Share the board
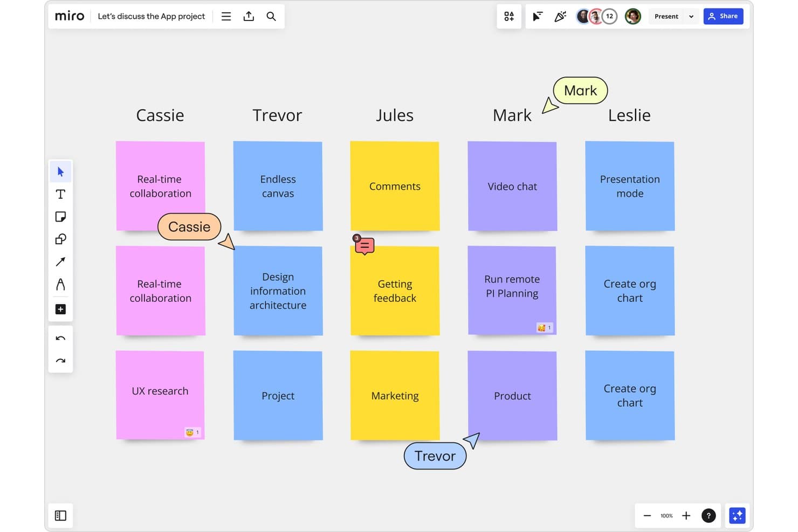The width and height of the screenshot is (798, 532). [x=723, y=16]
